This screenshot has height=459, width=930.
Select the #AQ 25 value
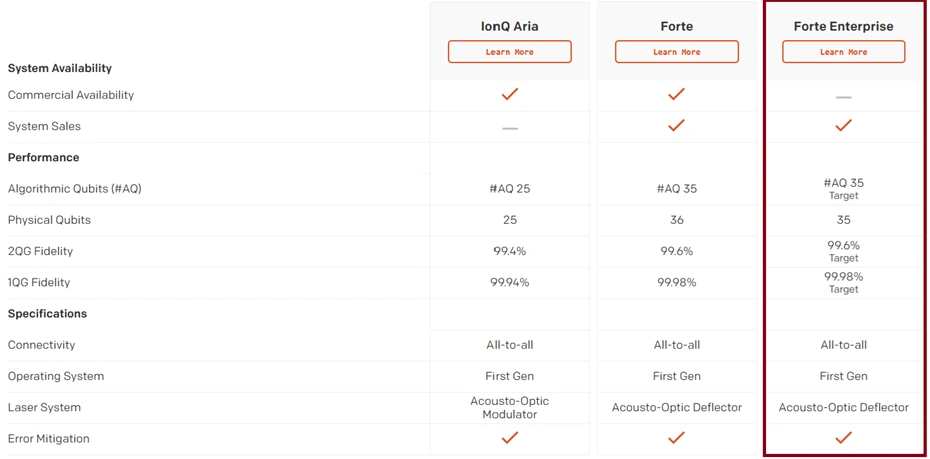pyautogui.click(x=510, y=189)
